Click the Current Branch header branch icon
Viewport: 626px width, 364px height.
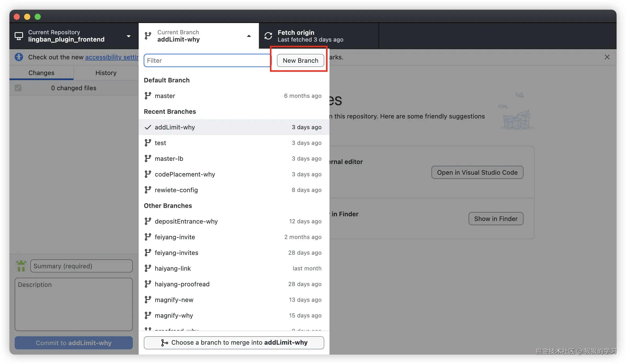(x=148, y=36)
